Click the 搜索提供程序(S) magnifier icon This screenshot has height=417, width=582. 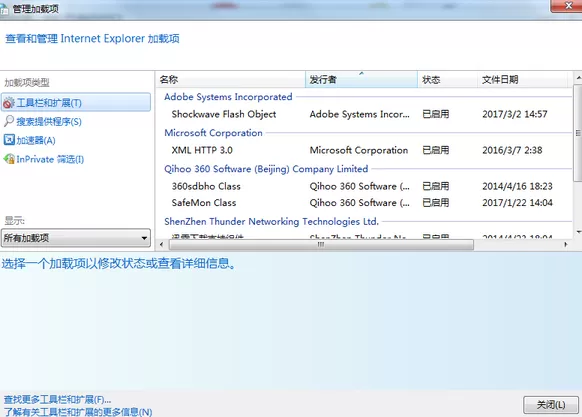tap(9, 121)
